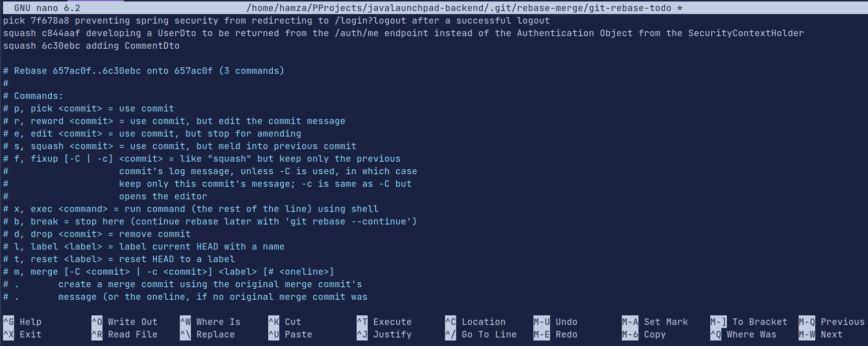Click the Go To Line shortcut
This screenshot has height=346, width=868.
coord(481,334)
